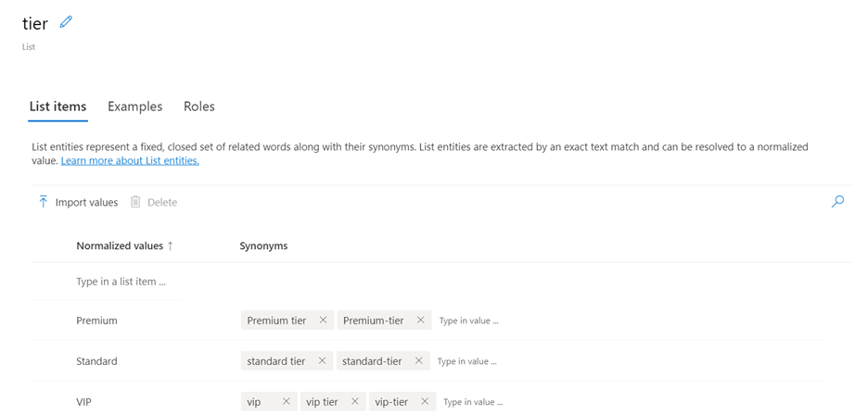Click Import values button
This screenshot has height=415, width=868.
[x=78, y=202]
